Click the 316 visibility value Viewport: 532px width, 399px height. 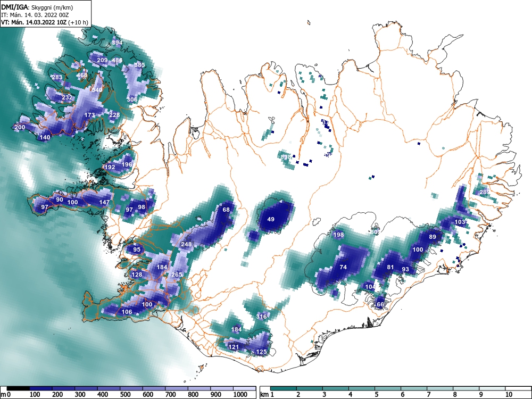coord(261,317)
